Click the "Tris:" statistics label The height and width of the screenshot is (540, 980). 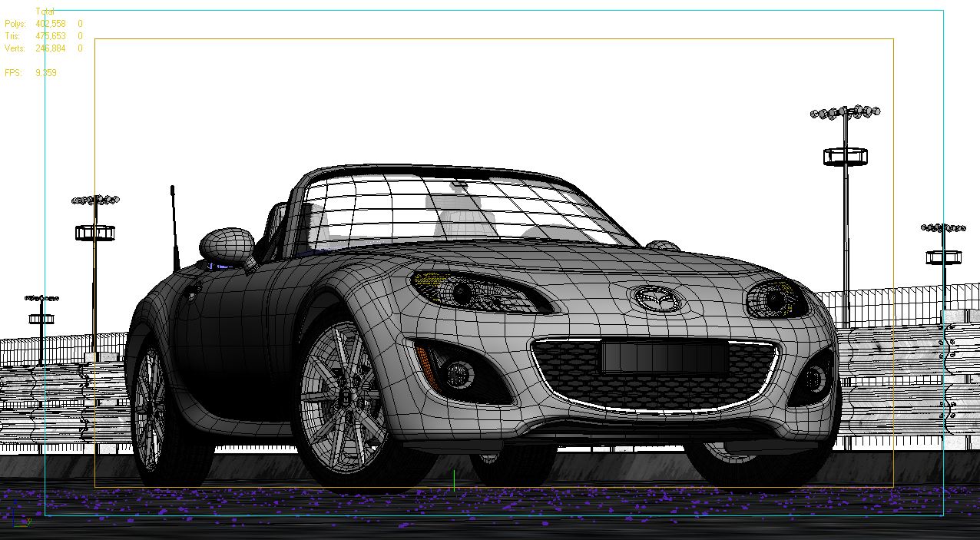point(13,36)
